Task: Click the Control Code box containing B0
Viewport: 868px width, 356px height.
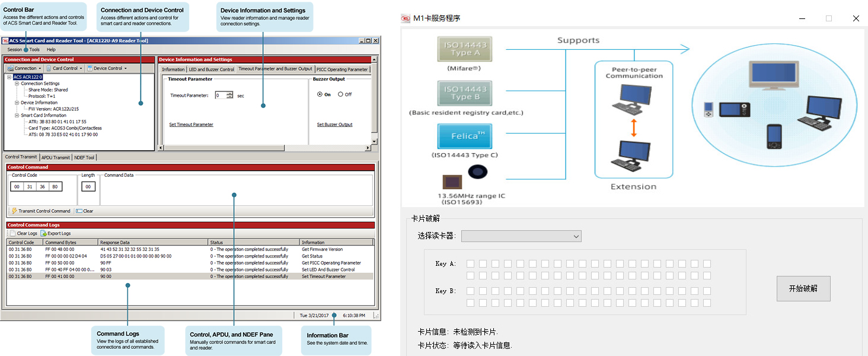Action: point(55,187)
